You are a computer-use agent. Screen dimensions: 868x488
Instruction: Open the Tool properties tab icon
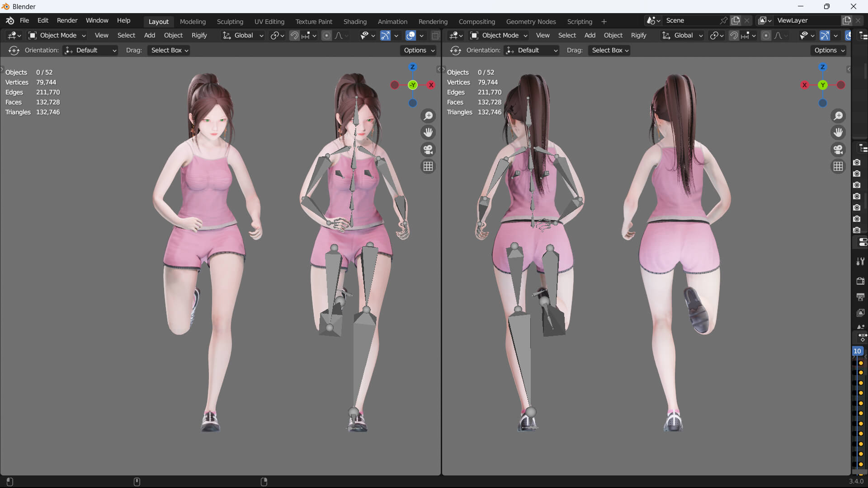tap(860, 262)
